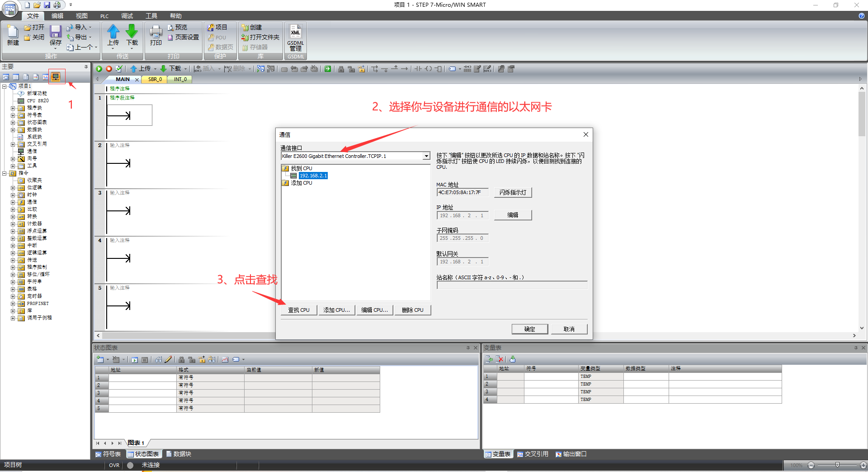Click the insert contact icon in editor toolbar

(x=418, y=69)
